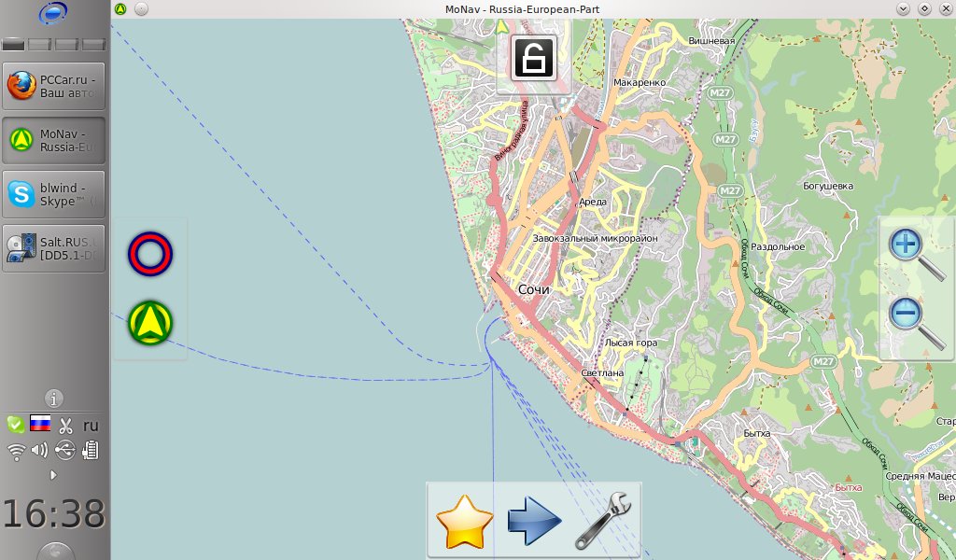This screenshot has width=956, height=560.
Task: Open the KDE application launcher
Action: click(53, 14)
